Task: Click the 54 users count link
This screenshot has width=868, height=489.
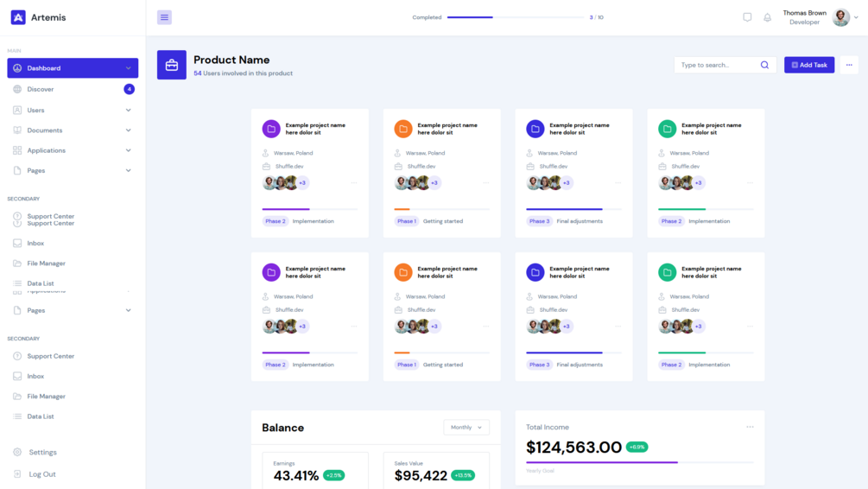Action: 198,73
